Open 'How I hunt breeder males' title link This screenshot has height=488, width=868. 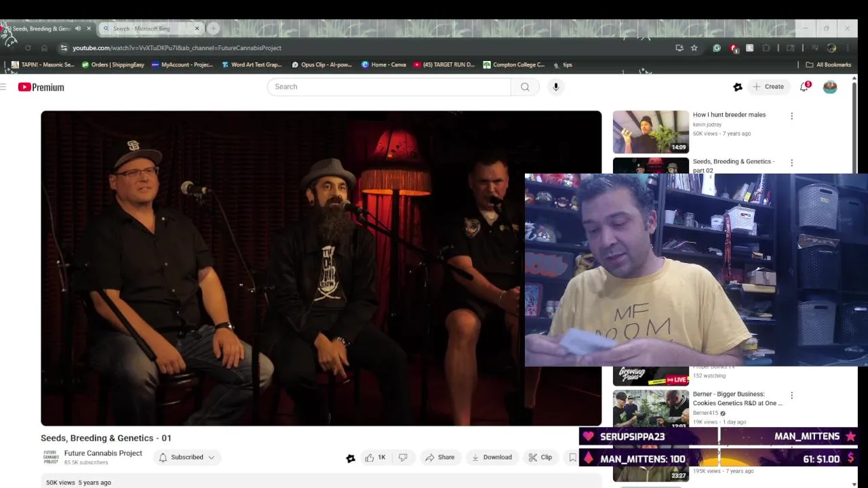pos(729,115)
